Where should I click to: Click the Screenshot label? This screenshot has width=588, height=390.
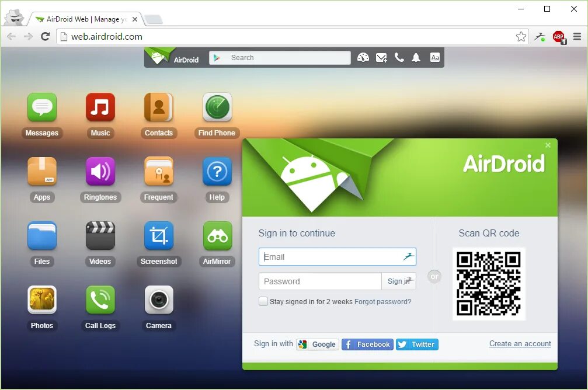click(159, 262)
